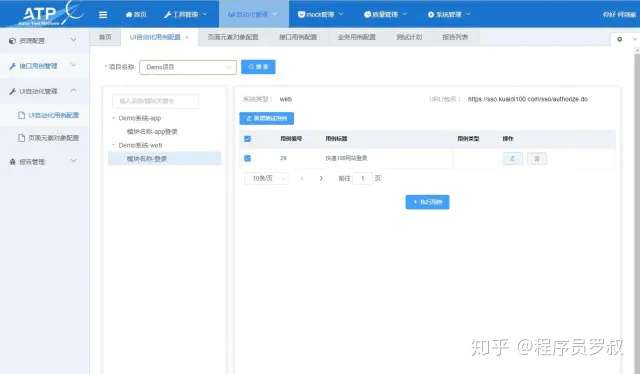This screenshot has height=374, width=640.
Task: Open the 10条/页 page size dropdown
Action: (267, 178)
